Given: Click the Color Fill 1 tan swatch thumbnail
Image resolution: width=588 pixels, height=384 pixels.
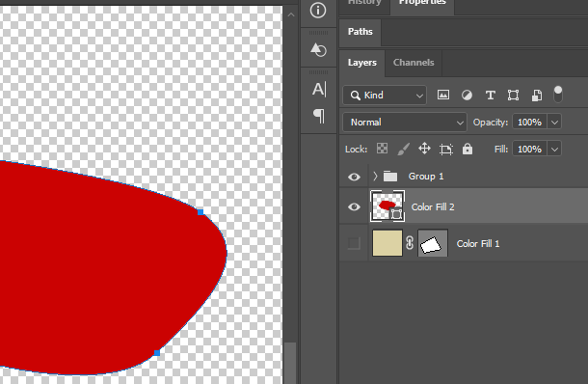Looking at the screenshot, I should pyautogui.click(x=388, y=243).
